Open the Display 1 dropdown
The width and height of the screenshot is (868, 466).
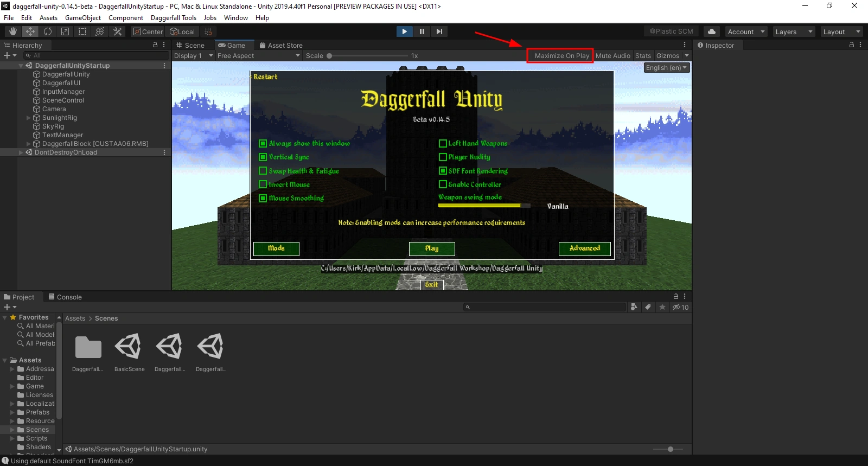pyautogui.click(x=193, y=56)
